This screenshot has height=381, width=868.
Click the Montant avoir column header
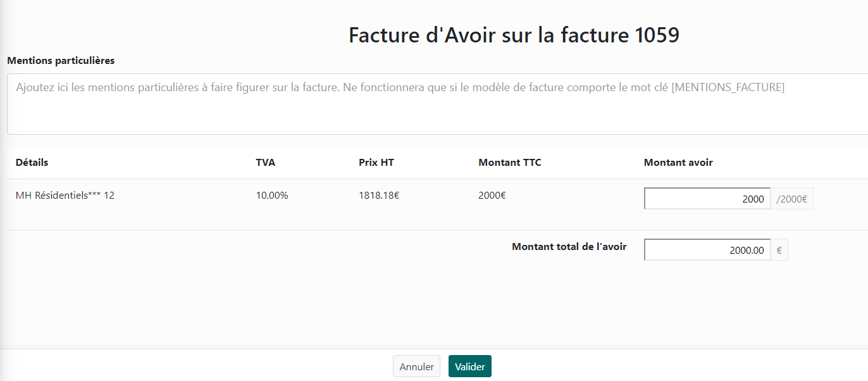678,163
